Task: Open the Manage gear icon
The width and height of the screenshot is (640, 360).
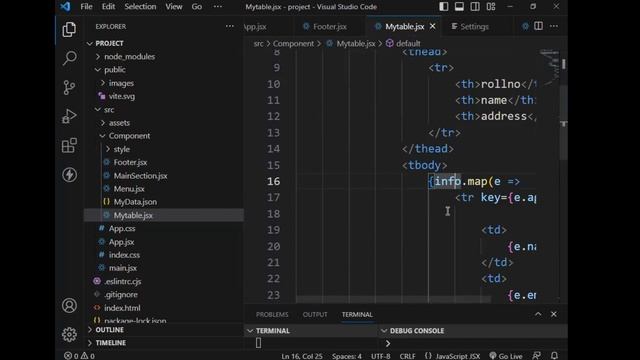Action: pos(69,335)
